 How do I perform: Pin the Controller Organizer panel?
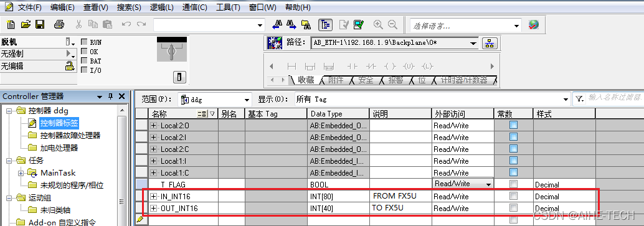(110, 97)
